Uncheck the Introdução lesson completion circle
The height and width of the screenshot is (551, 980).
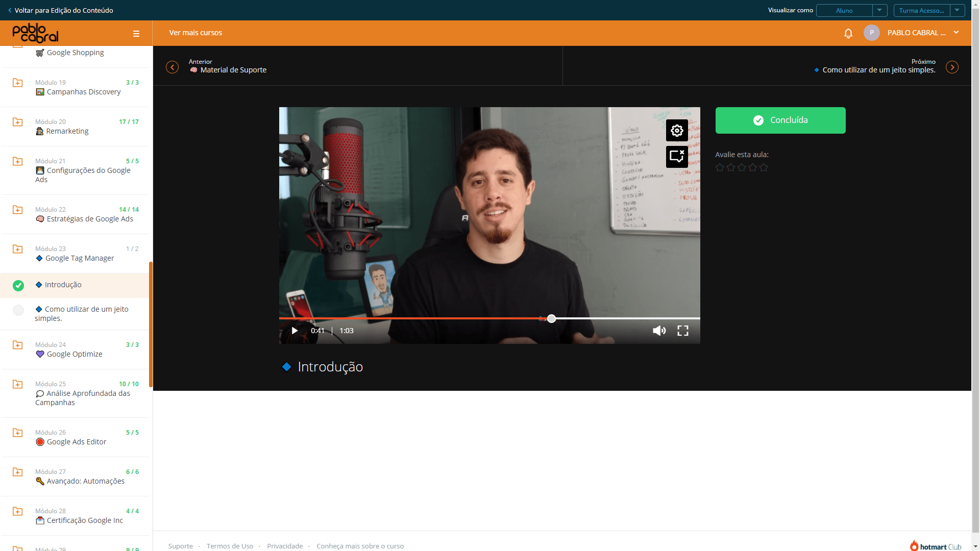click(x=18, y=286)
